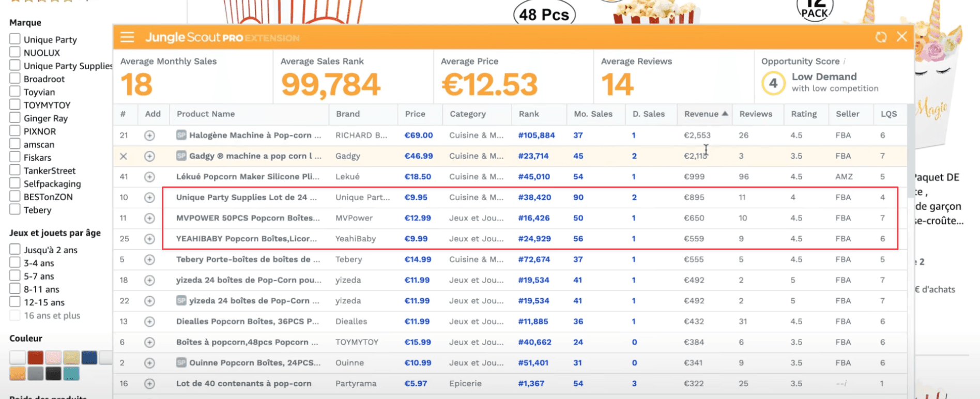Add Ouinne Popcorn Boîtes product
The image size is (980, 399).
point(149,363)
